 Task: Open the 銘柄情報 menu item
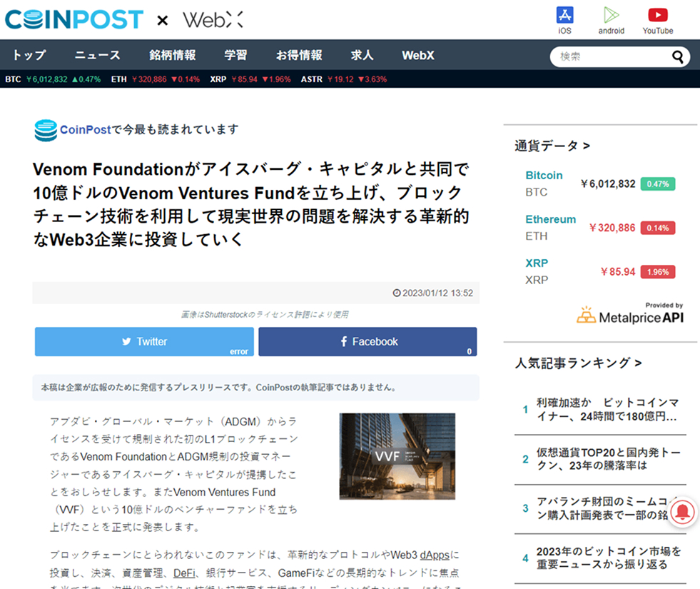[172, 56]
